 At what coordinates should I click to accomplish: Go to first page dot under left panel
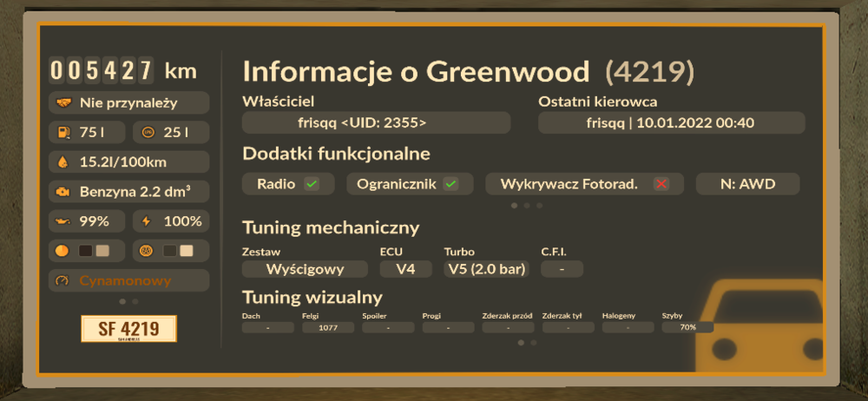coord(122,302)
